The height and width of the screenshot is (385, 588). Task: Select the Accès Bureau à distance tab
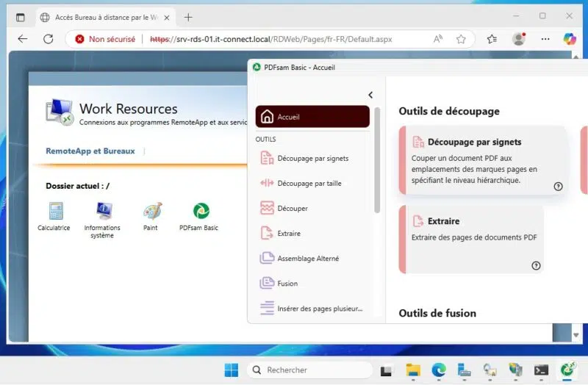click(x=106, y=17)
